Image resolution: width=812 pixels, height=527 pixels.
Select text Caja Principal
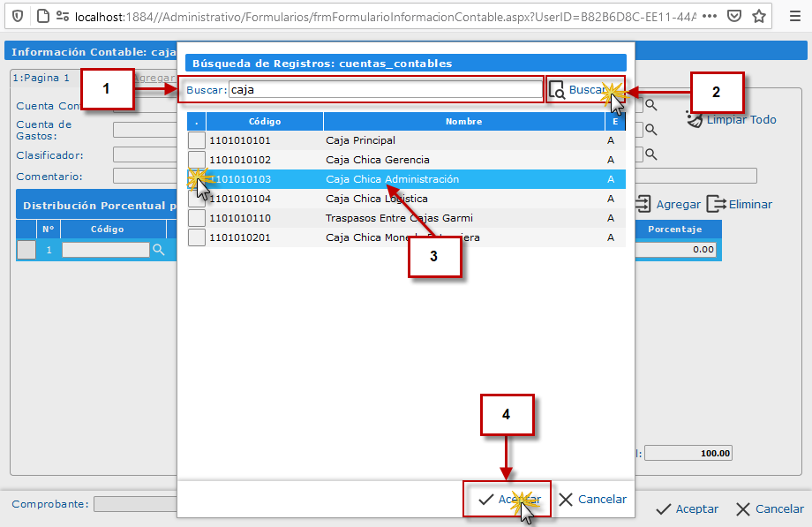pos(360,140)
